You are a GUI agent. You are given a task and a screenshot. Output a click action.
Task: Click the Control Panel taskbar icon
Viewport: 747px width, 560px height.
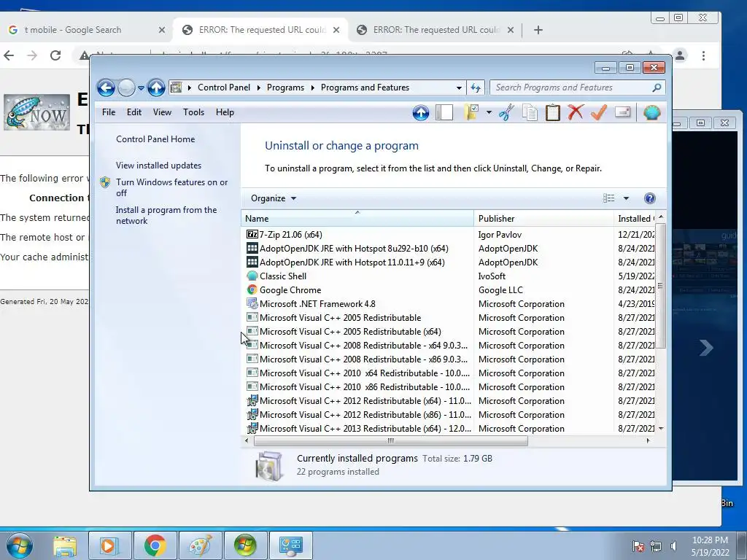[291, 545]
